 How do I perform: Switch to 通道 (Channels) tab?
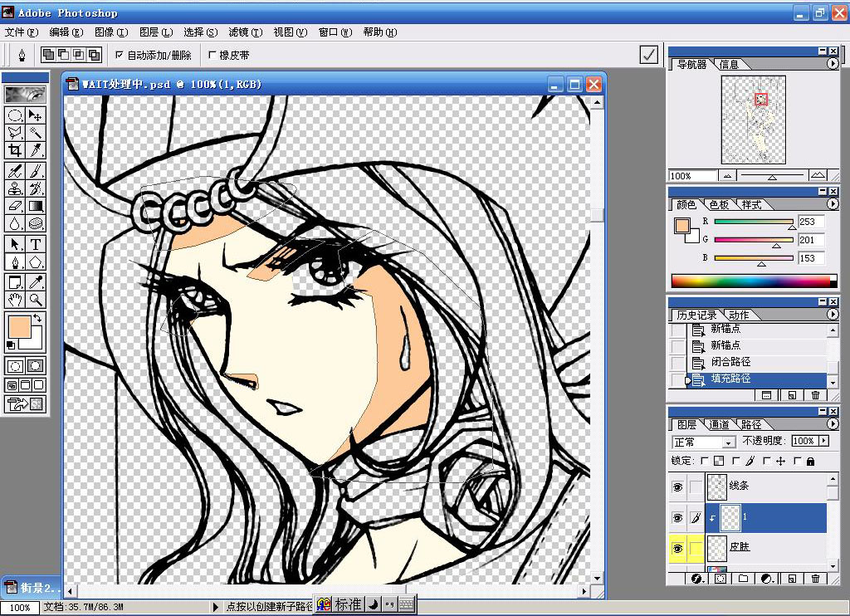point(719,424)
